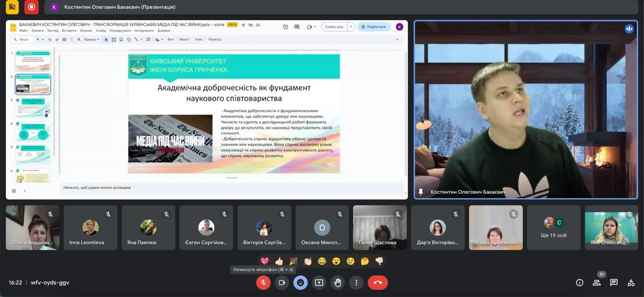The height and width of the screenshot is (297, 644).
Task: Unmute the microphone in the call bar
Action: tap(263, 283)
